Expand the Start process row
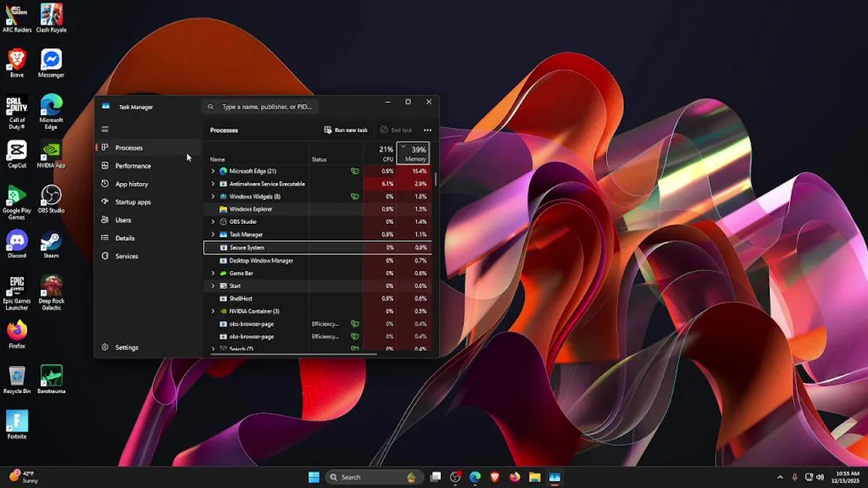 coord(213,286)
